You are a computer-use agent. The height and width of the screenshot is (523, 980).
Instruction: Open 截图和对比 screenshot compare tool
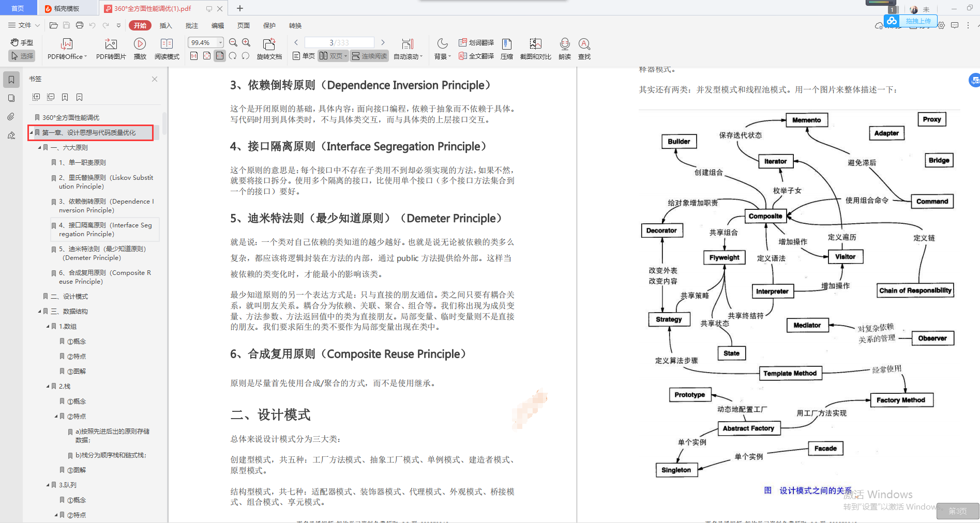click(535, 49)
